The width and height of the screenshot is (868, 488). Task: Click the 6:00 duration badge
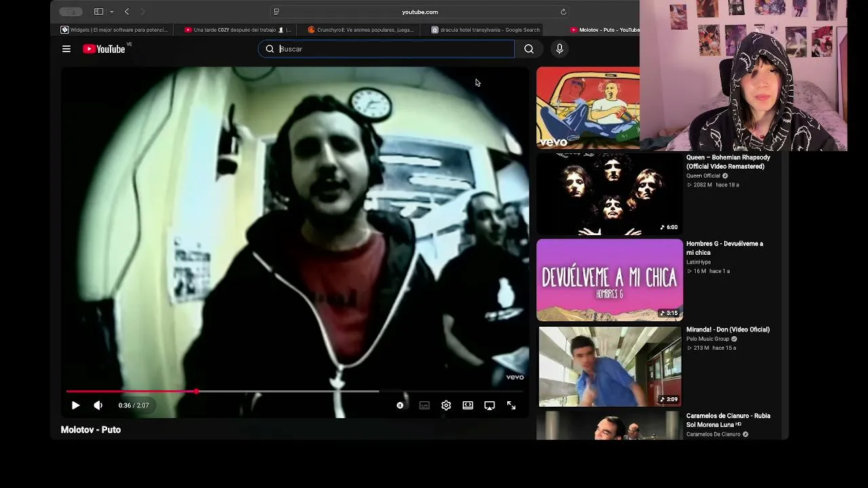tap(669, 227)
